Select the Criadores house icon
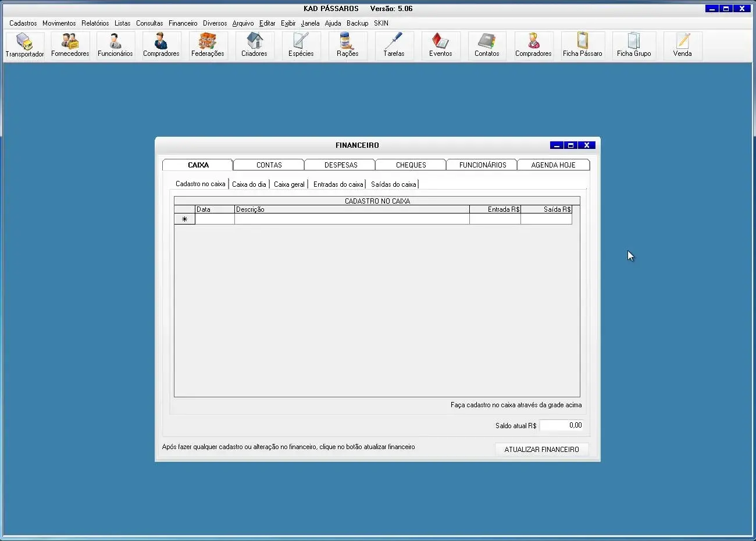 pyautogui.click(x=254, y=45)
